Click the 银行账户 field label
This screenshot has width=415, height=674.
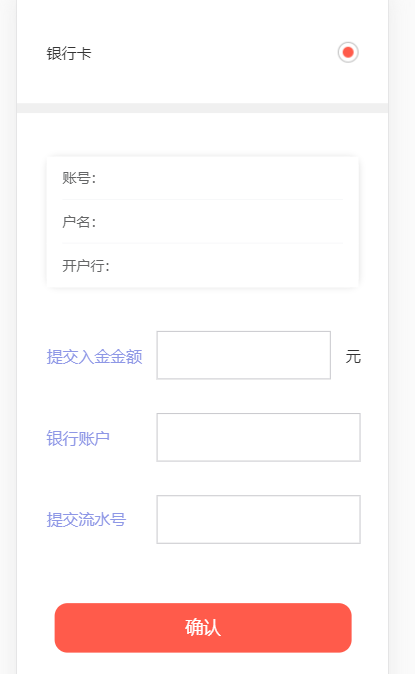78,438
